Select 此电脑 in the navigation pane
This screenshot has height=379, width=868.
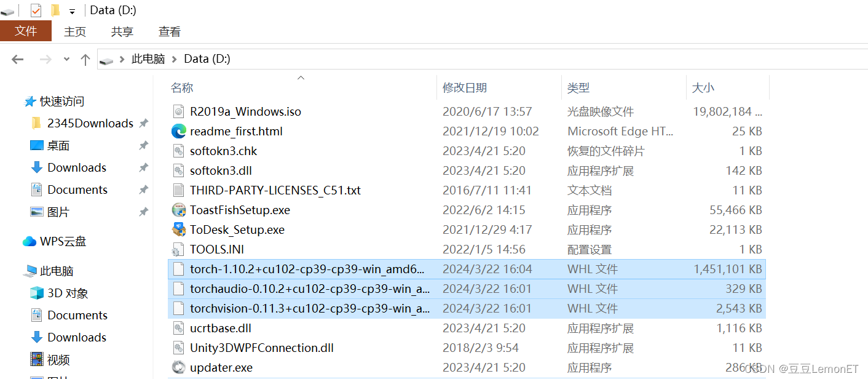57,271
